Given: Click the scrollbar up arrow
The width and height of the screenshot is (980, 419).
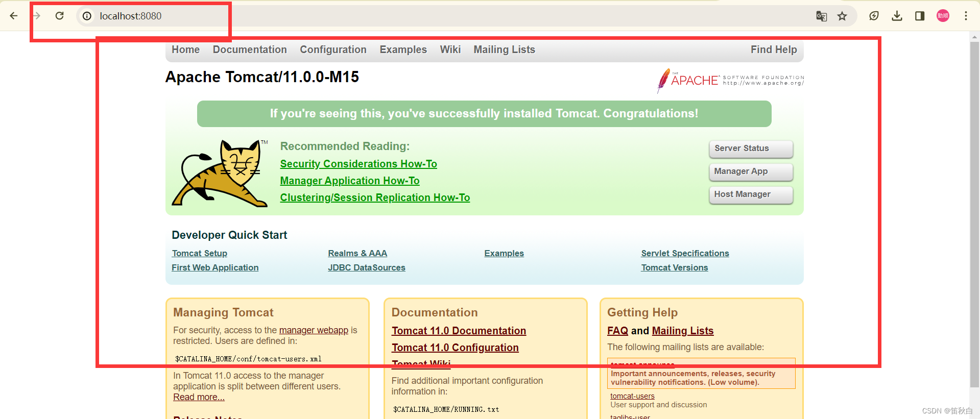Looking at the screenshot, I should click(x=975, y=36).
